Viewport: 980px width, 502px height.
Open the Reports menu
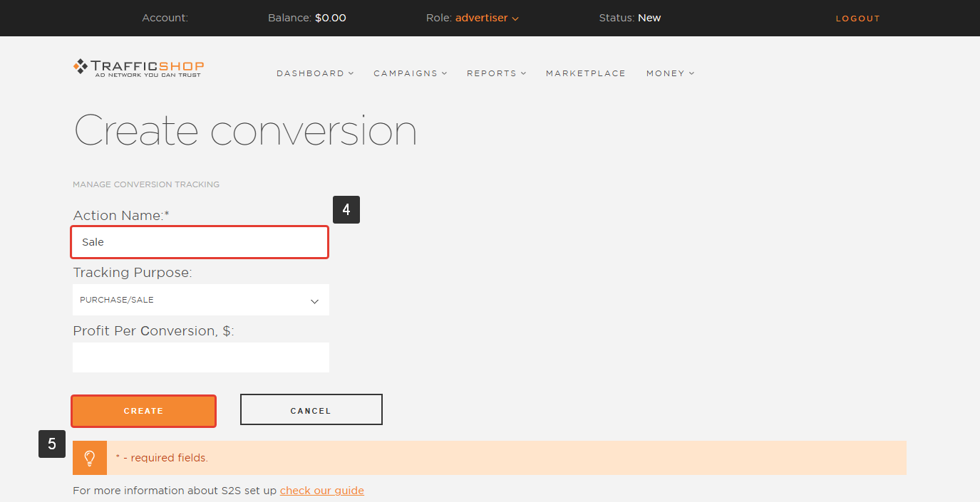496,73
